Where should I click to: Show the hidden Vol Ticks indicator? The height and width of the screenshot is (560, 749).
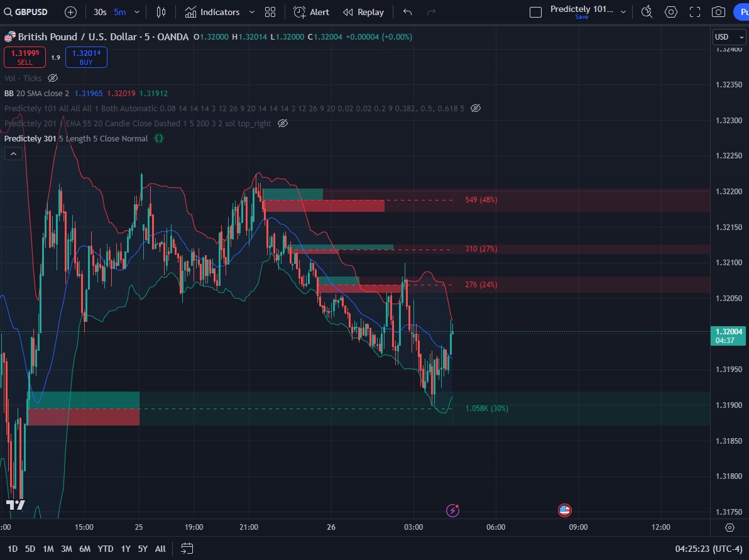pos(53,78)
